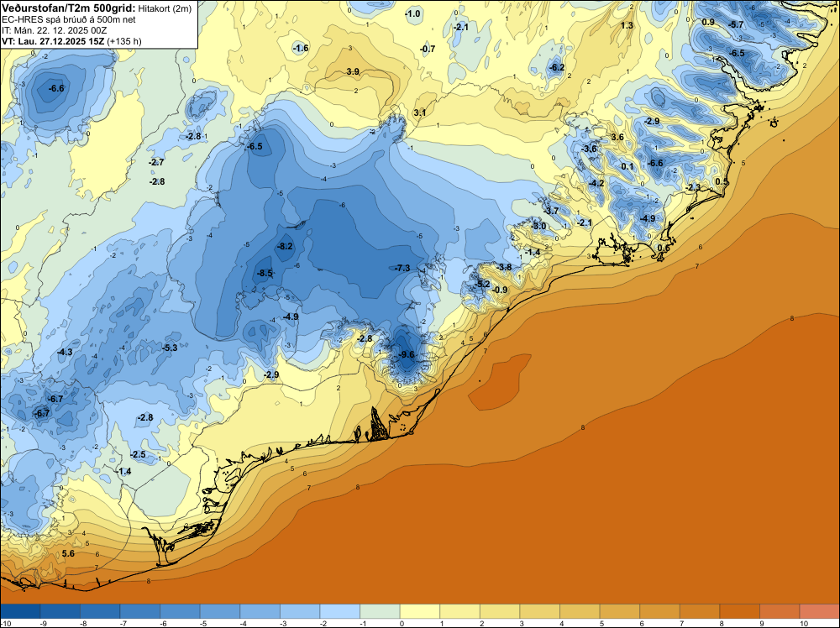This screenshot has height=628, width=840.
Task: Click the -1.0 temperature label
Action: [x=412, y=13]
